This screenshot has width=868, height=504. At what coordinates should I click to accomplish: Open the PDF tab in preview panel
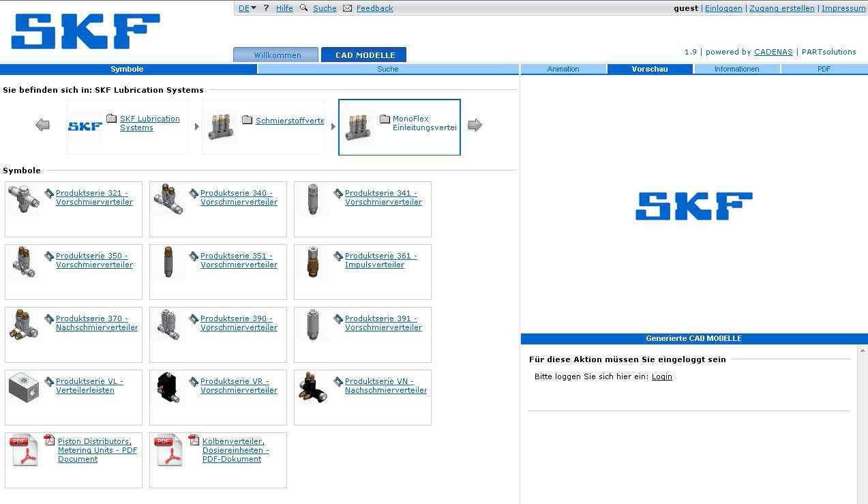(x=824, y=69)
